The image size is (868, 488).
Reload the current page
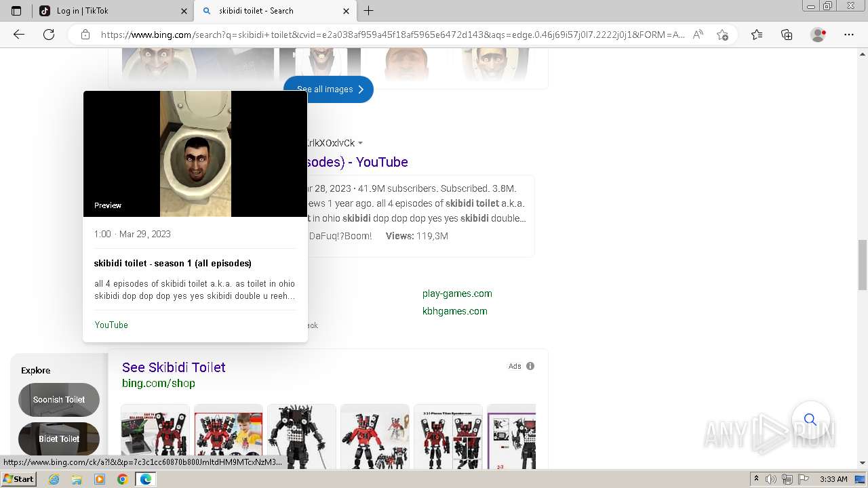point(49,35)
